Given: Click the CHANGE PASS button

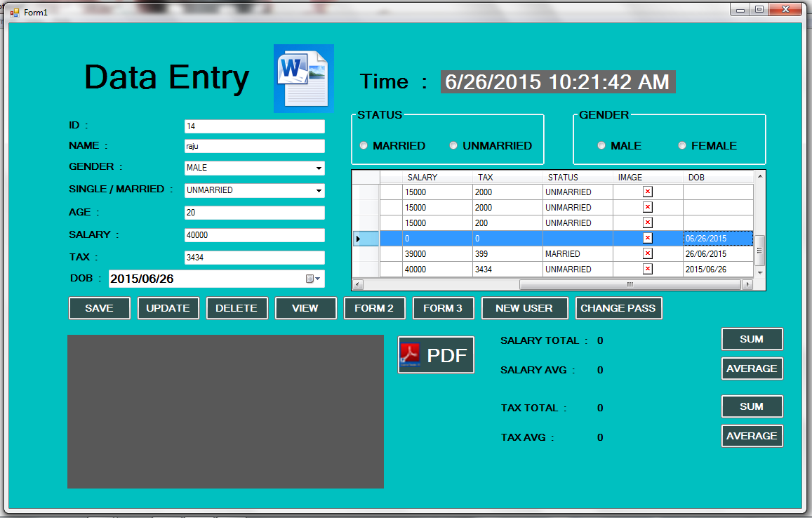Looking at the screenshot, I should click(x=618, y=307).
